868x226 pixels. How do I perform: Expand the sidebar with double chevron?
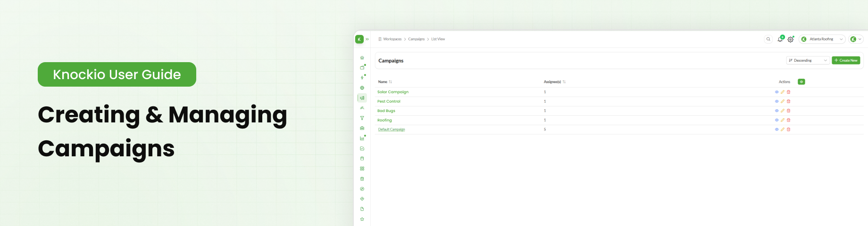(367, 39)
